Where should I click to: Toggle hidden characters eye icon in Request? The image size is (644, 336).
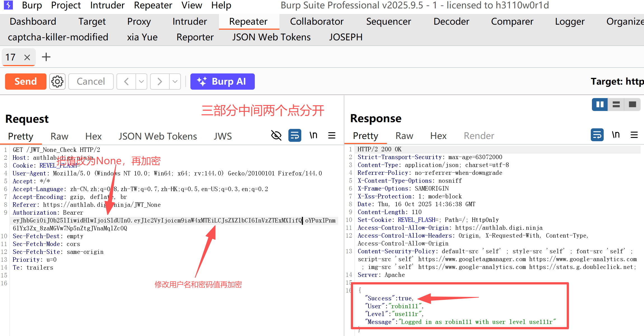276,136
